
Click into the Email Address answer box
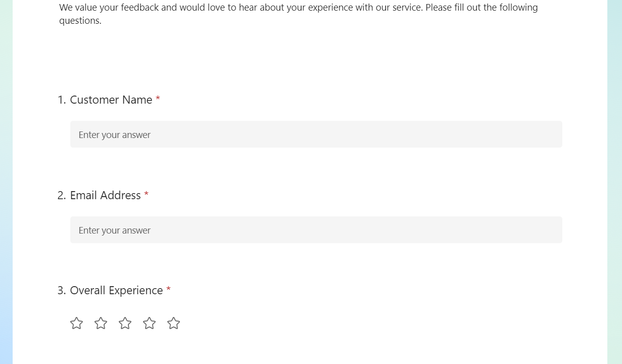(x=316, y=230)
